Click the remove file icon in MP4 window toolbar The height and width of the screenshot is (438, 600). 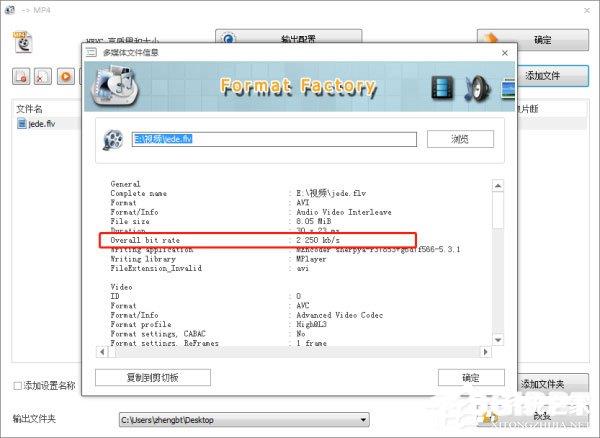[21, 76]
